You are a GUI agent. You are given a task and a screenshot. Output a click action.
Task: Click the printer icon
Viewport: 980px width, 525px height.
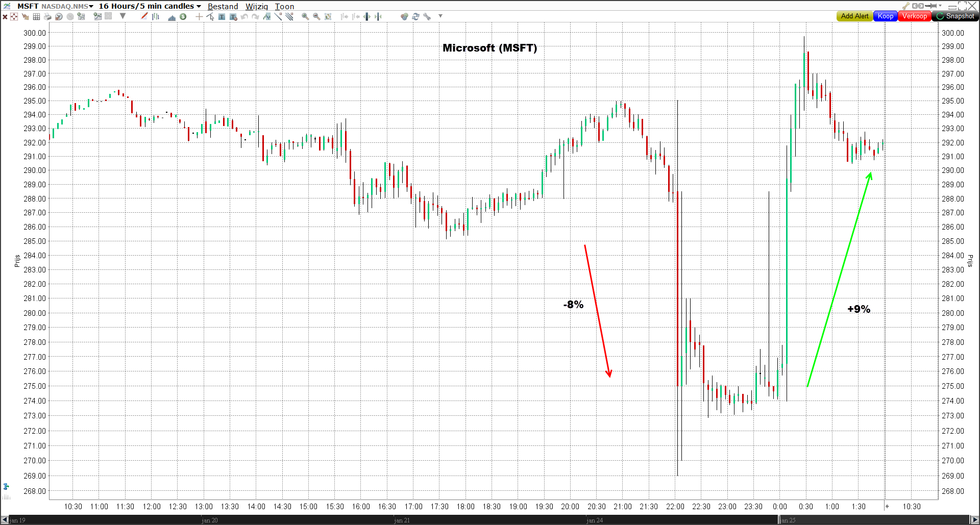point(47,16)
